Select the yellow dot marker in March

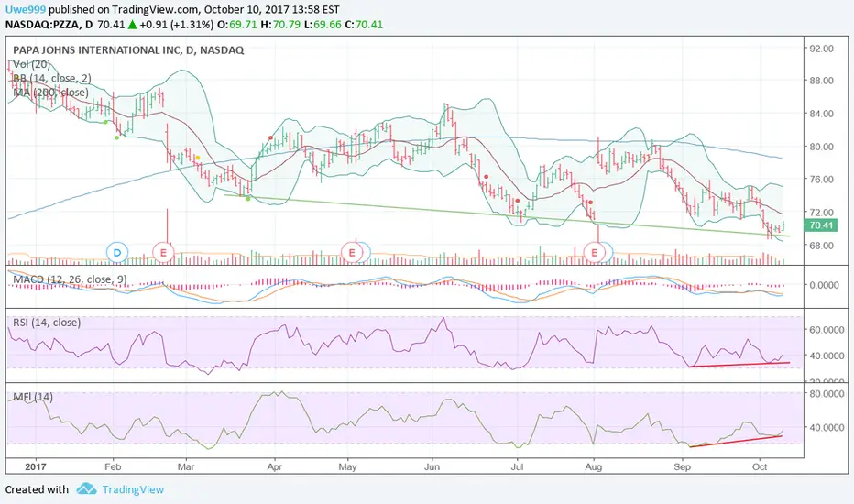[x=198, y=158]
